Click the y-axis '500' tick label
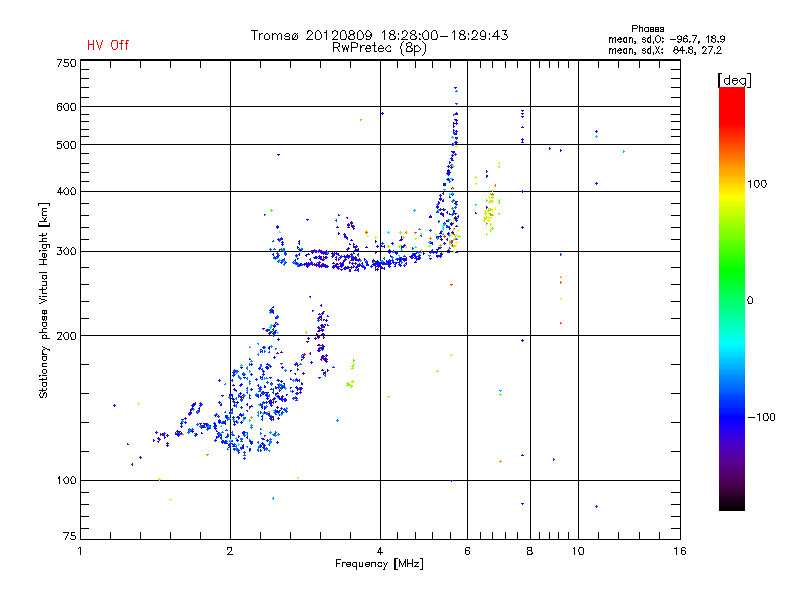The width and height of the screenshot is (800, 600). click(x=66, y=145)
